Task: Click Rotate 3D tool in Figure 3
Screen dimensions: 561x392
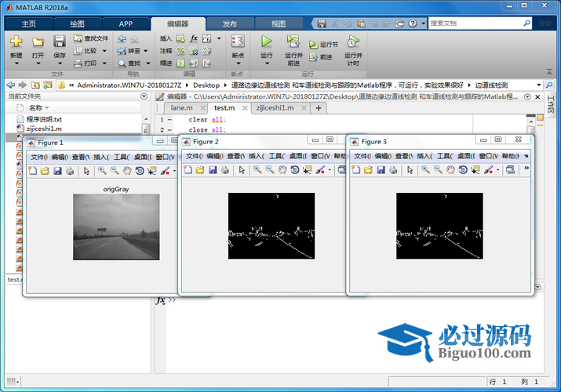Action: [463, 170]
